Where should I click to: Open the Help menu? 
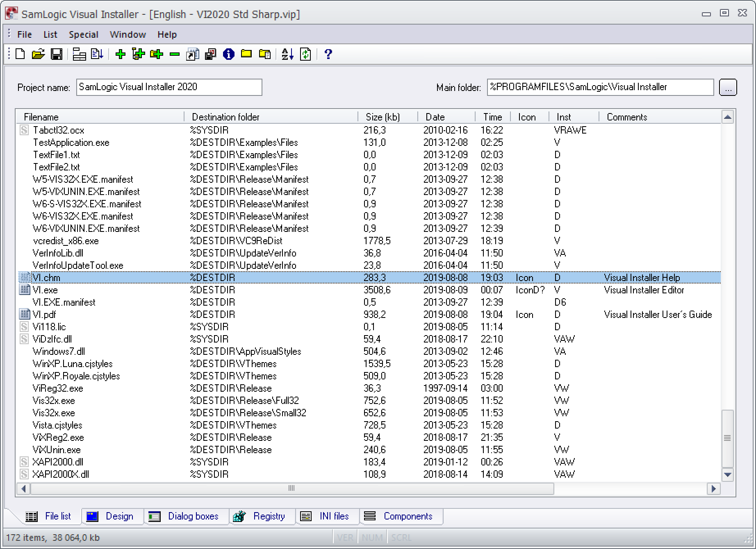pos(167,34)
